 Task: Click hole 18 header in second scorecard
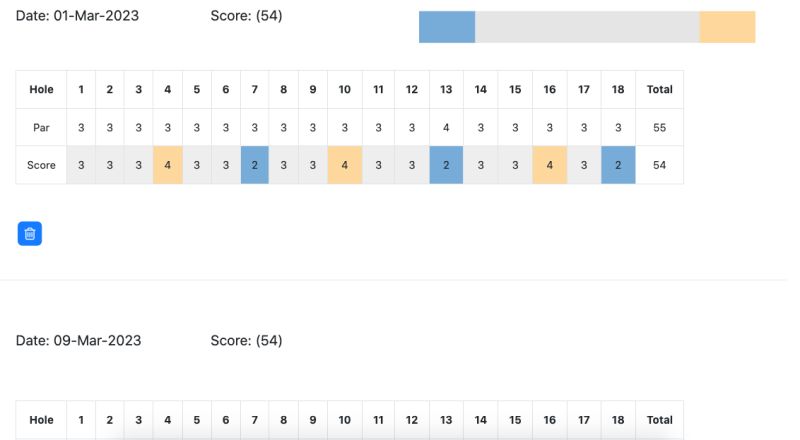point(618,420)
